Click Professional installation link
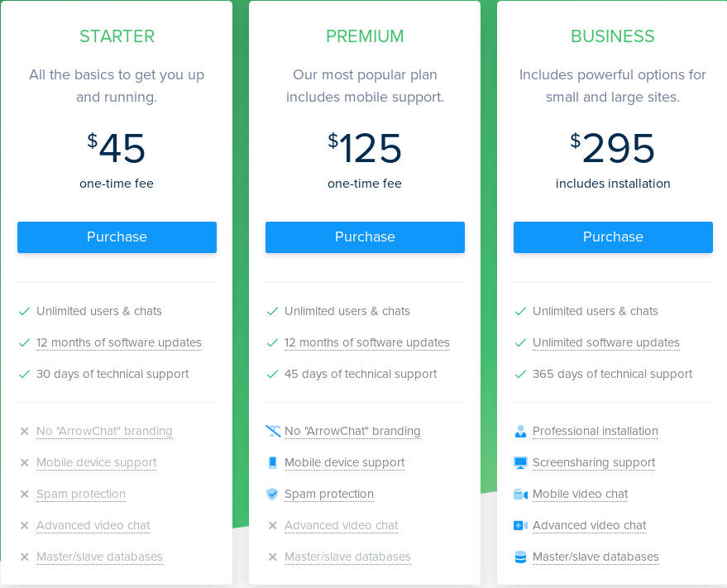 [595, 431]
